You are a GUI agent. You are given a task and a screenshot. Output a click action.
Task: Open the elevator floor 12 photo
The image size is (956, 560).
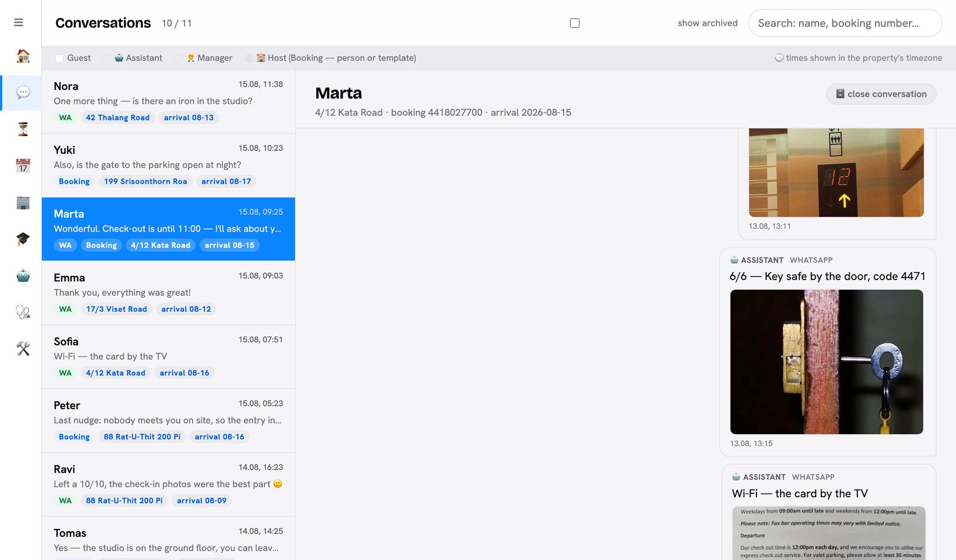pos(836,173)
